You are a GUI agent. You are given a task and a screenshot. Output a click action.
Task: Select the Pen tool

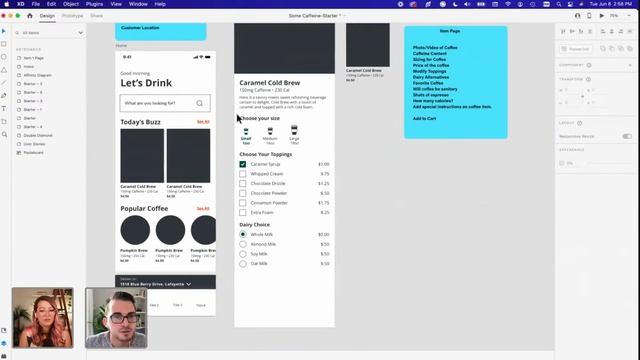pyautogui.click(x=4, y=96)
